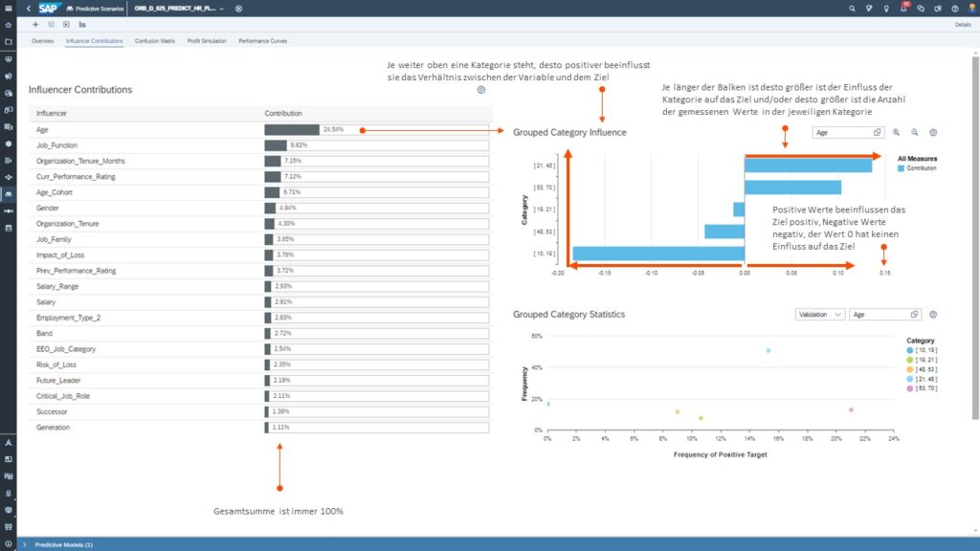Expand the Predictive Models (1) panel
The width and height of the screenshot is (980, 551).
(24, 544)
